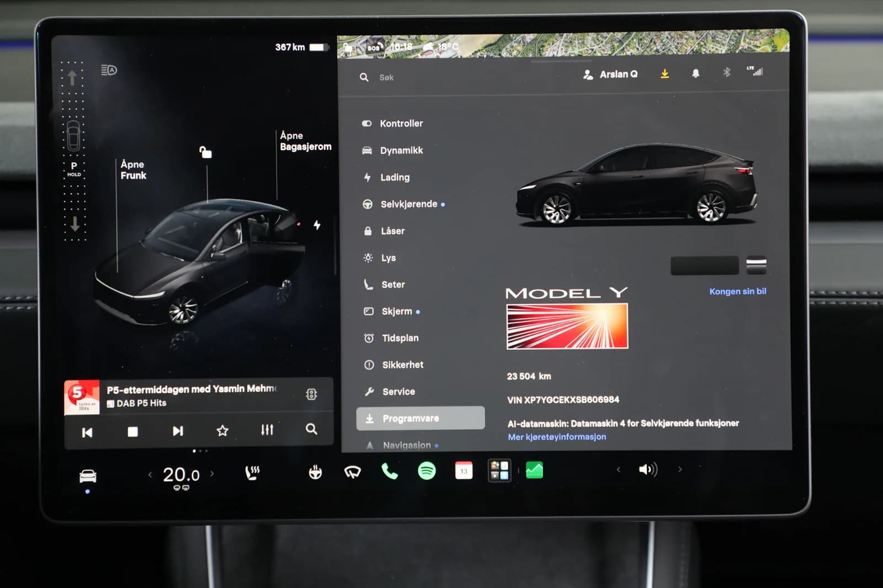This screenshot has height=588, width=883.
Task: Tap Åpne Frunk
Action: point(134,170)
